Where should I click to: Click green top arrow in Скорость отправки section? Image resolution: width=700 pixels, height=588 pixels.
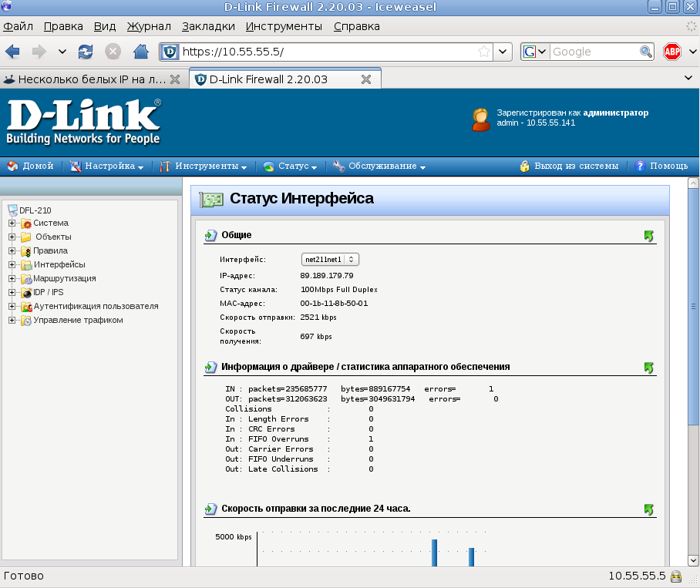648,509
